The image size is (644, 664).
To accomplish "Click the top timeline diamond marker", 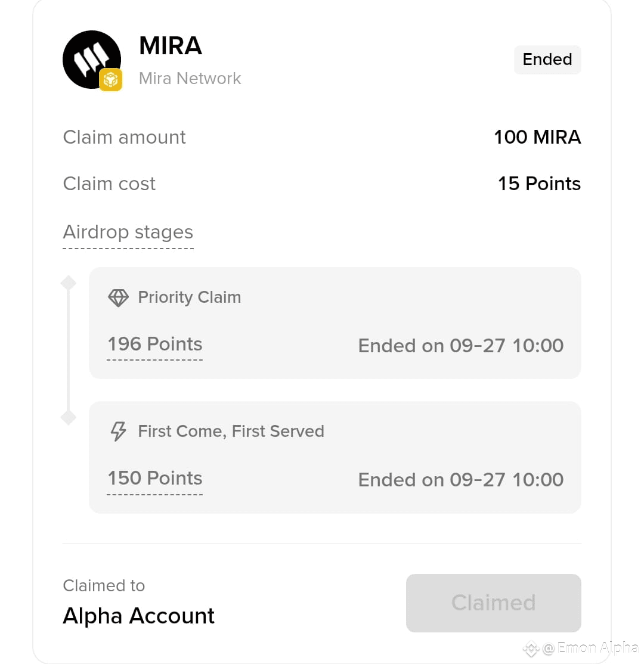I will pyautogui.click(x=68, y=283).
